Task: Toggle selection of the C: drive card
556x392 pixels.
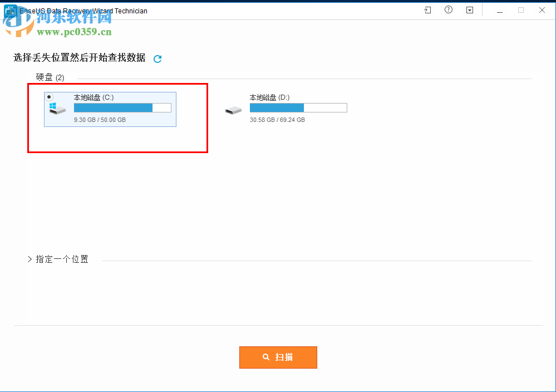Action: (x=110, y=108)
